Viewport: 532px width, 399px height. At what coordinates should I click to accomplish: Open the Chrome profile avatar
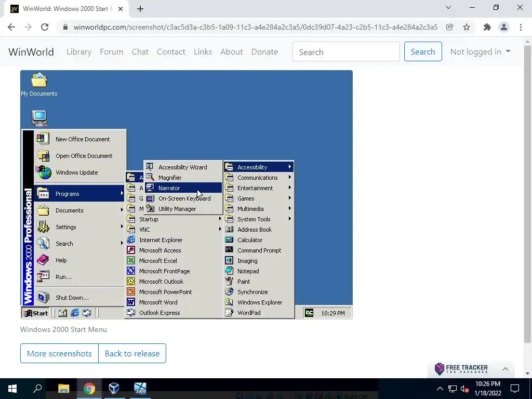(x=504, y=27)
